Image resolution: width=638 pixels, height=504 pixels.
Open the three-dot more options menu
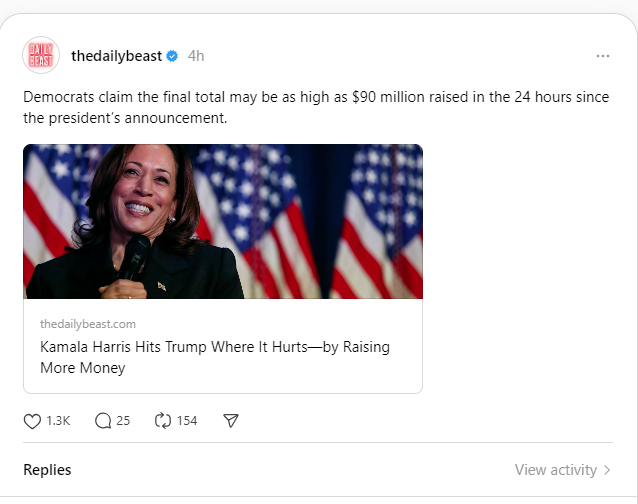coord(602,56)
